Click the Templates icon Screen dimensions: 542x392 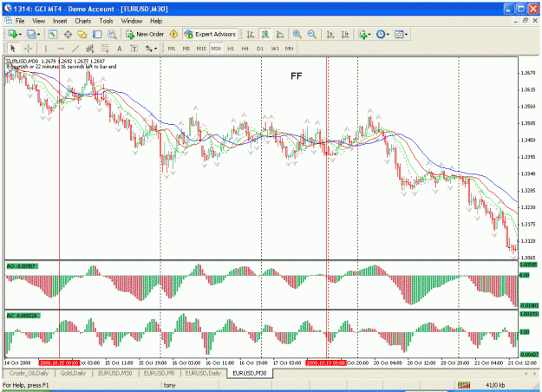point(399,34)
